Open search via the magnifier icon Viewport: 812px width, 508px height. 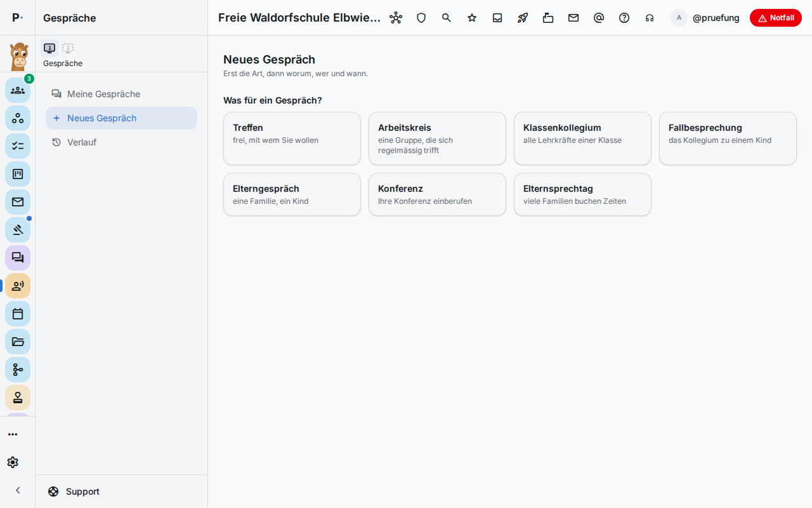click(447, 18)
